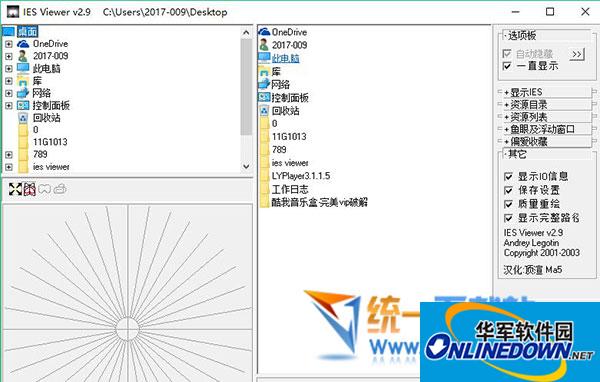
Task: Expand the 此电脑 node in the folder tree
Action: click(9, 69)
